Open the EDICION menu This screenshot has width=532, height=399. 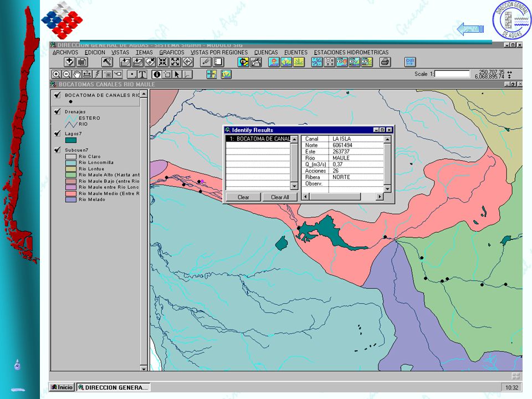pos(95,52)
